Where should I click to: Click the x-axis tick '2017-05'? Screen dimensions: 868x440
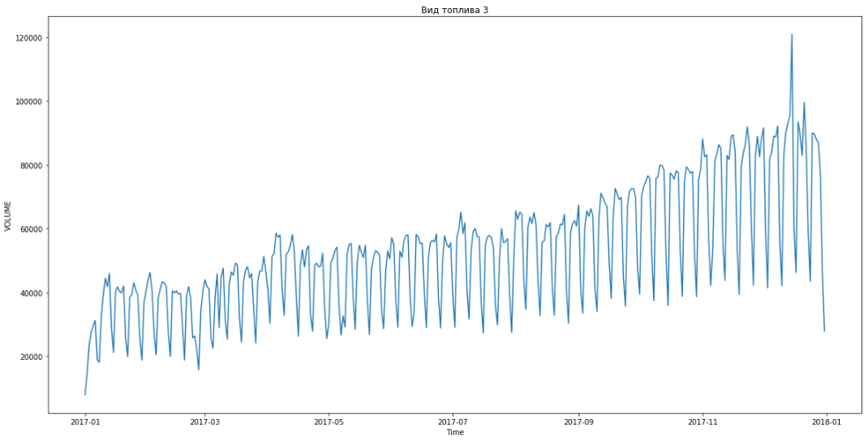pyautogui.click(x=329, y=421)
